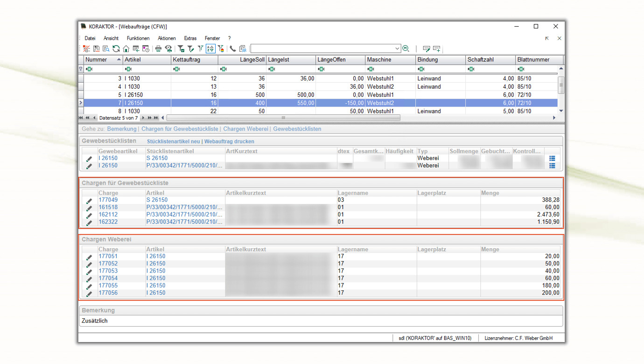Click the telephone icon in toolbar

click(232, 49)
